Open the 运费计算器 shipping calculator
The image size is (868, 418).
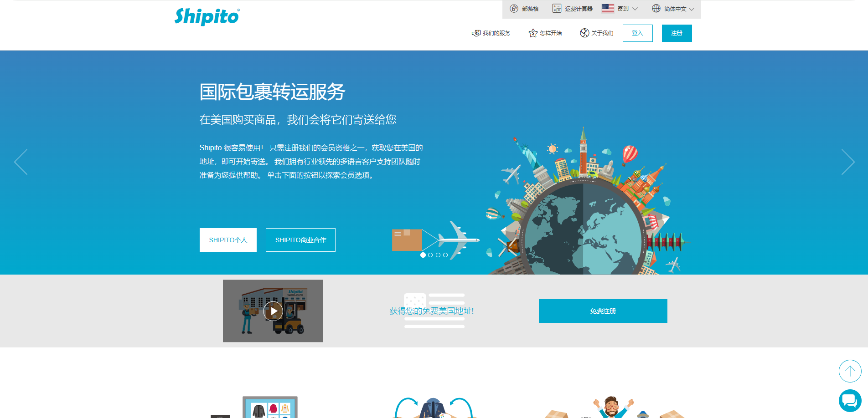573,9
